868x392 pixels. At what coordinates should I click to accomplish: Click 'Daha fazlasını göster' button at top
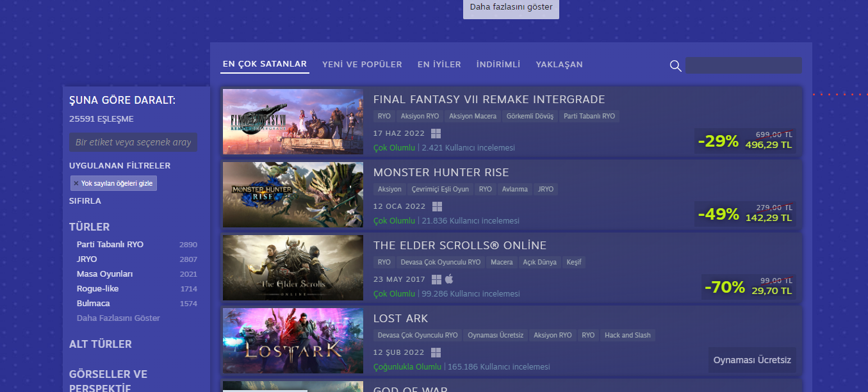(511, 8)
